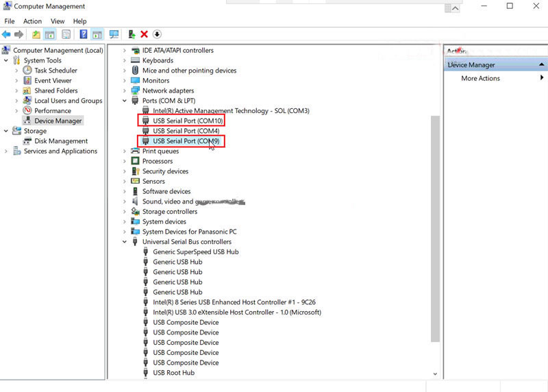Select the USB Root Hub entry
This screenshot has height=392, width=548.
174,373
